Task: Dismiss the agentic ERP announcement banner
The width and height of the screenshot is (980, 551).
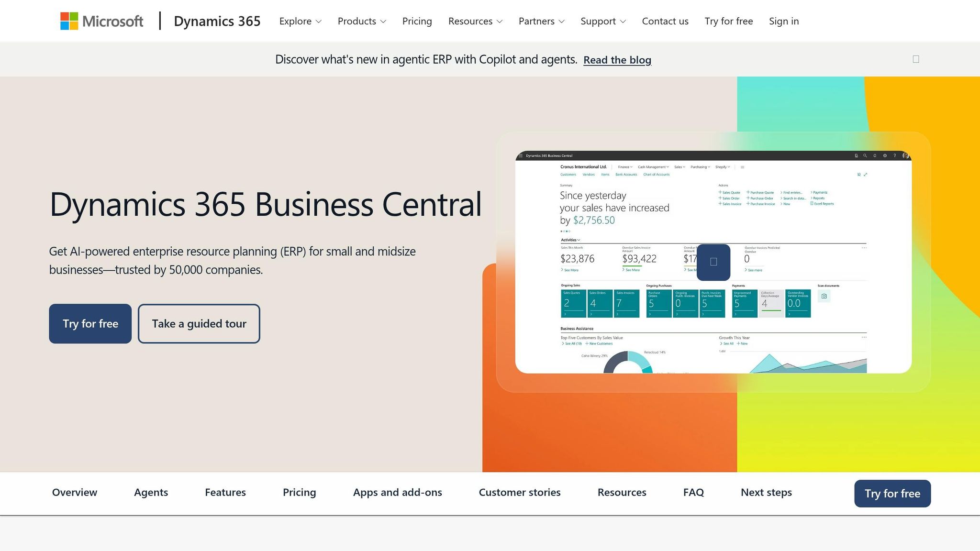Action: [x=916, y=59]
